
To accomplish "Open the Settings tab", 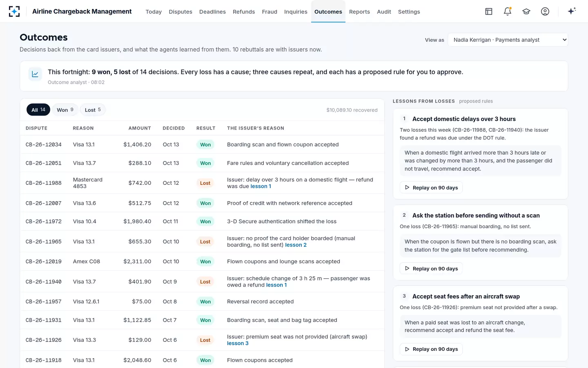I will coord(409,12).
